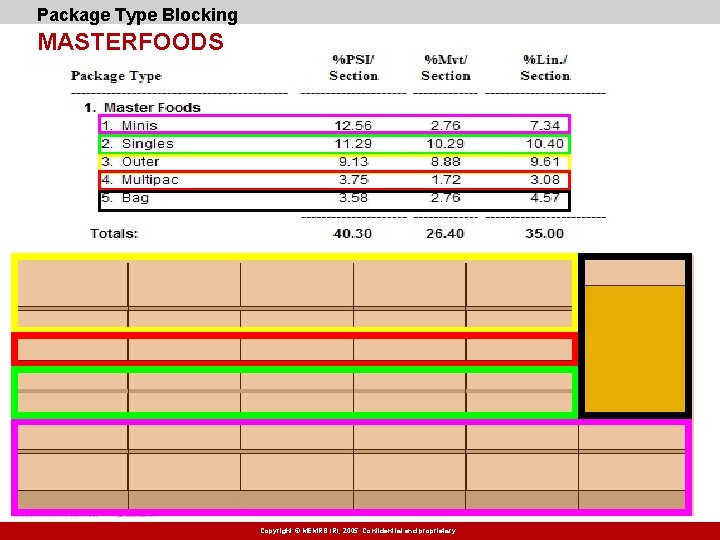Select the "1. Master Foods" group row

coord(142,107)
